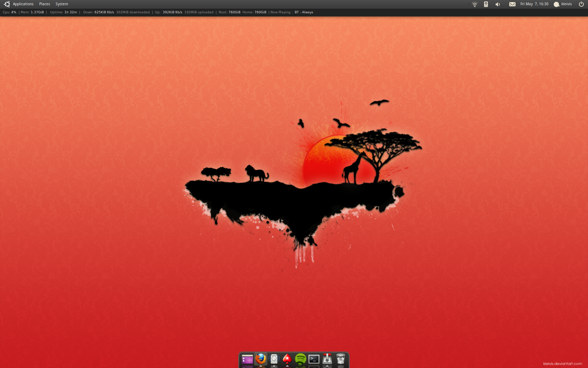Launch Firefox from the dock

point(261,359)
